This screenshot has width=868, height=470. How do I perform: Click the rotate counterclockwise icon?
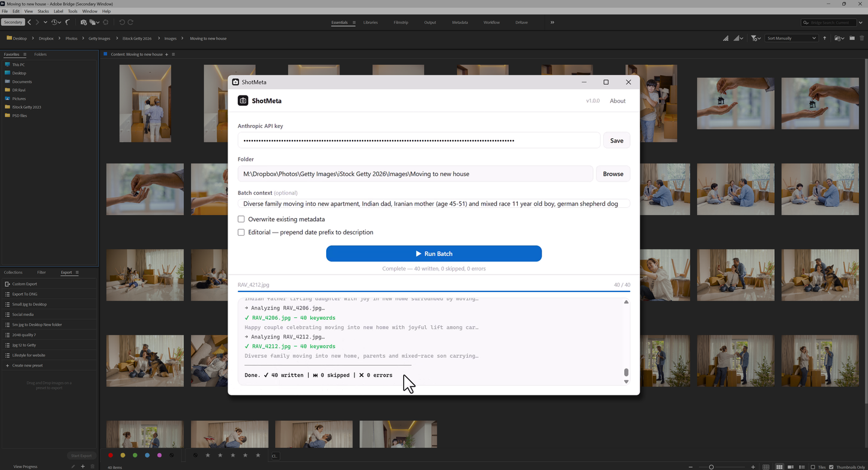tap(123, 22)
